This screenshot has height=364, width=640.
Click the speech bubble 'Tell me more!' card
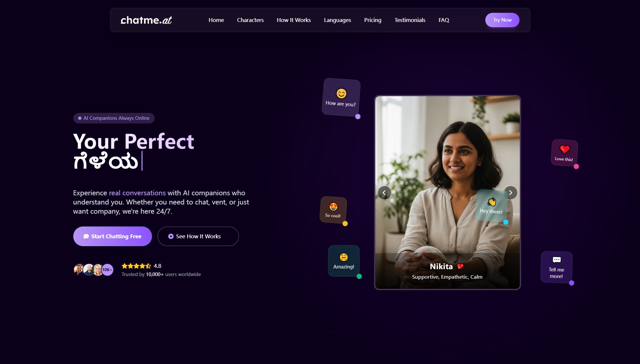[557, 267]
